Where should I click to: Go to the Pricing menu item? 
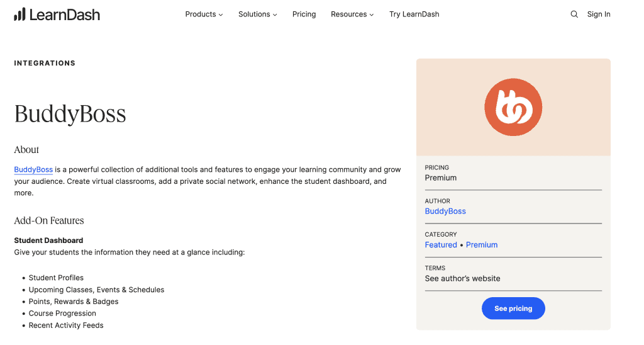[304, 14]
